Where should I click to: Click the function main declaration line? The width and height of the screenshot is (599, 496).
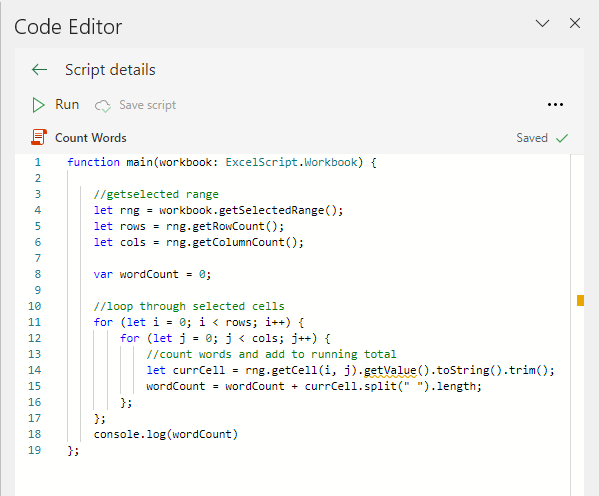click(222, 162)
